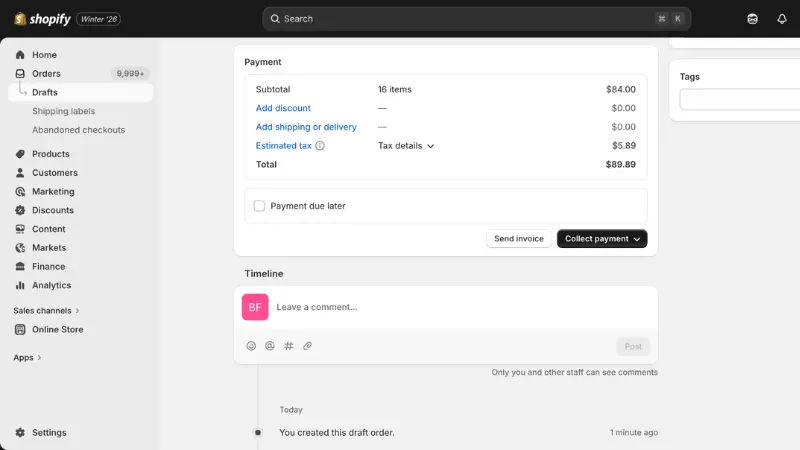This screenshot has height=450, width=800.
Task: Click the Home icon in sidebar
Action: [x=20, y=55]
